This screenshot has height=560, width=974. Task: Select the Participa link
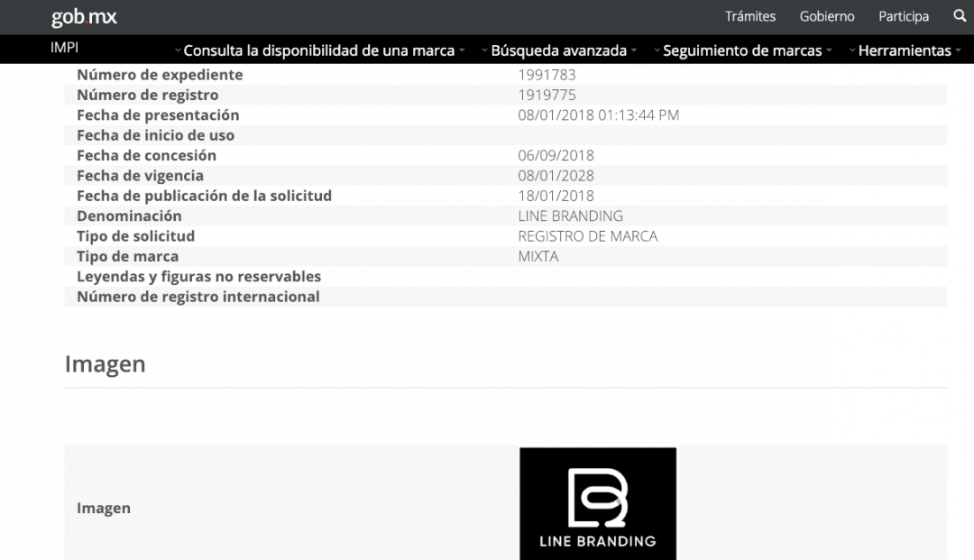click(904, 16)
